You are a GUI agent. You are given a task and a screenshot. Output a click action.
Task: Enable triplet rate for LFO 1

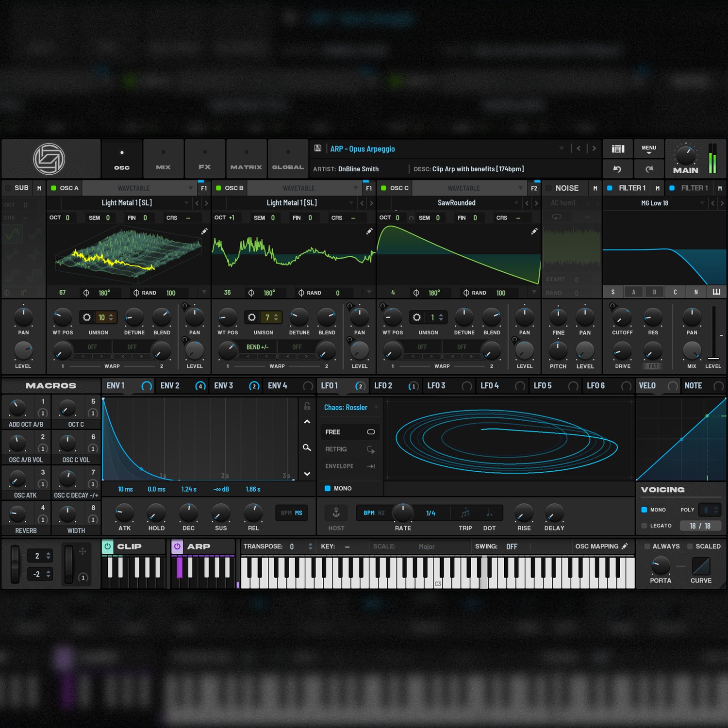tap(465, 513)
